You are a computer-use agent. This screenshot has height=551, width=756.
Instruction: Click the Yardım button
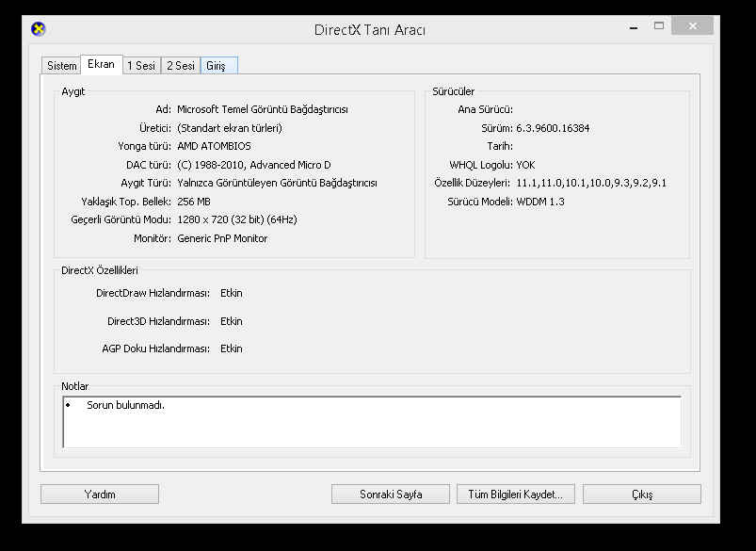click(100, 494)
